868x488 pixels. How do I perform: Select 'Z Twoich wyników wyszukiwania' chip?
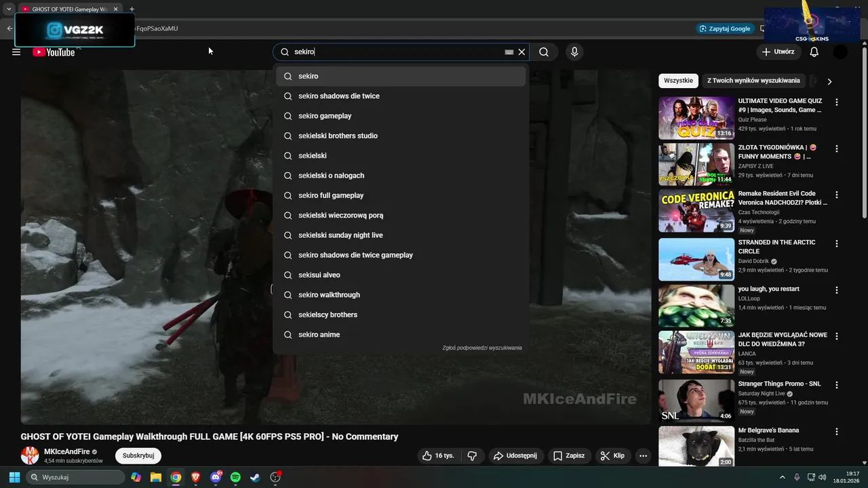click(753, 81)
